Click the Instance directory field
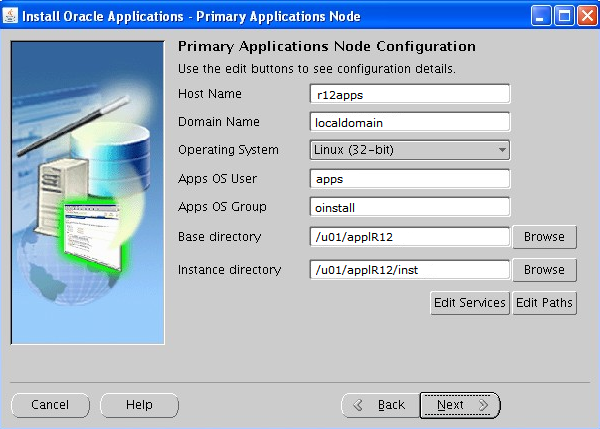The width and height of the screenshot is (600, 429). coord(409,270)
